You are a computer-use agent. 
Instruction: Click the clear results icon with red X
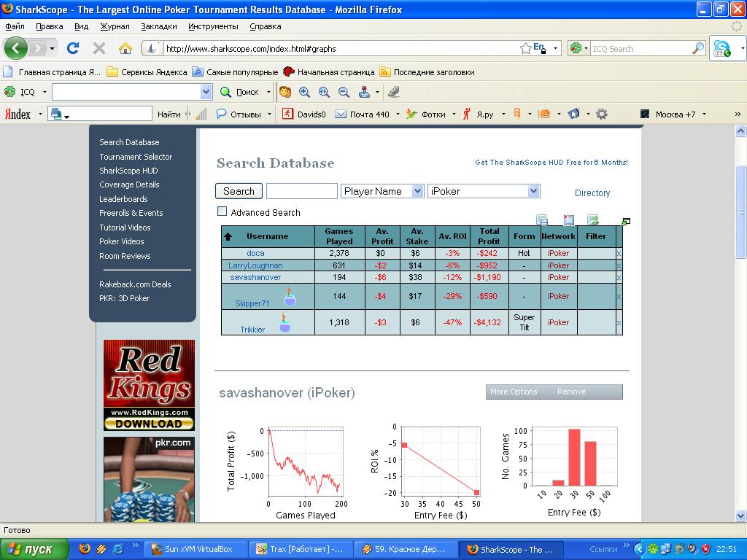[x=568, y=219]
